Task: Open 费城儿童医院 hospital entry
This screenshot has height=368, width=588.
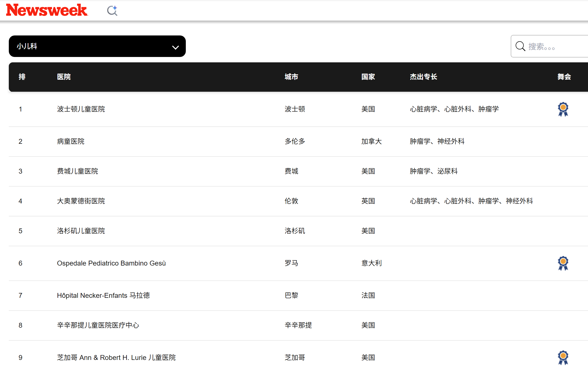Action: 78,171
